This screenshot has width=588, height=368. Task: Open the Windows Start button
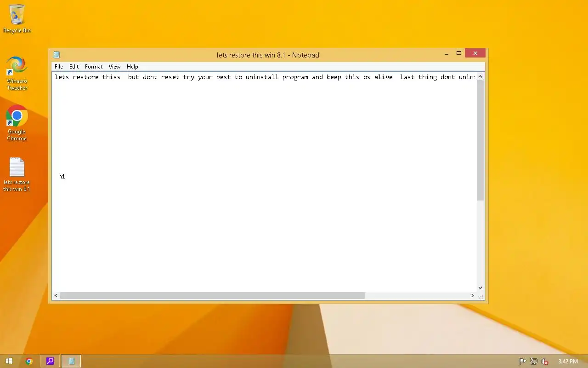click(9, 361)
